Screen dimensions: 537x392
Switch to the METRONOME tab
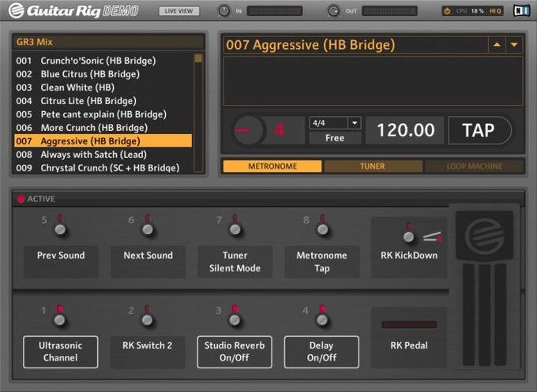pyautogui.click(x=272, y=166)
